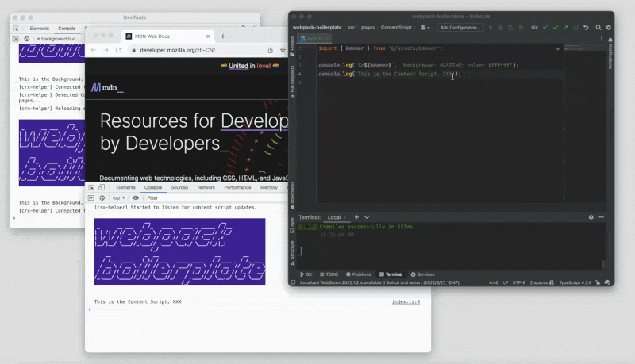
Task: Open Project tool window in WebStorm sidebar
Action: [x=292, y=45]
